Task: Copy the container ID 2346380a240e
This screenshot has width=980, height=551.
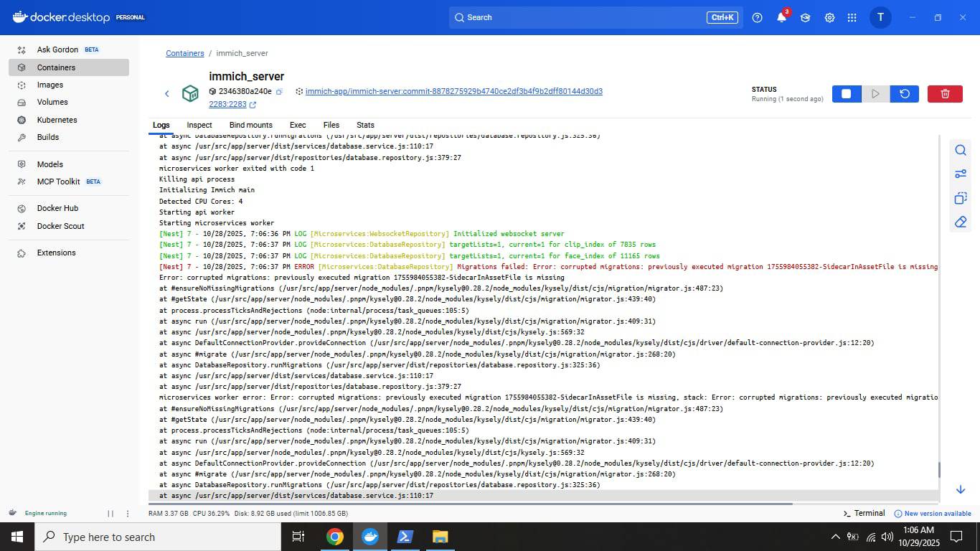Action: [x=279, y=92]
